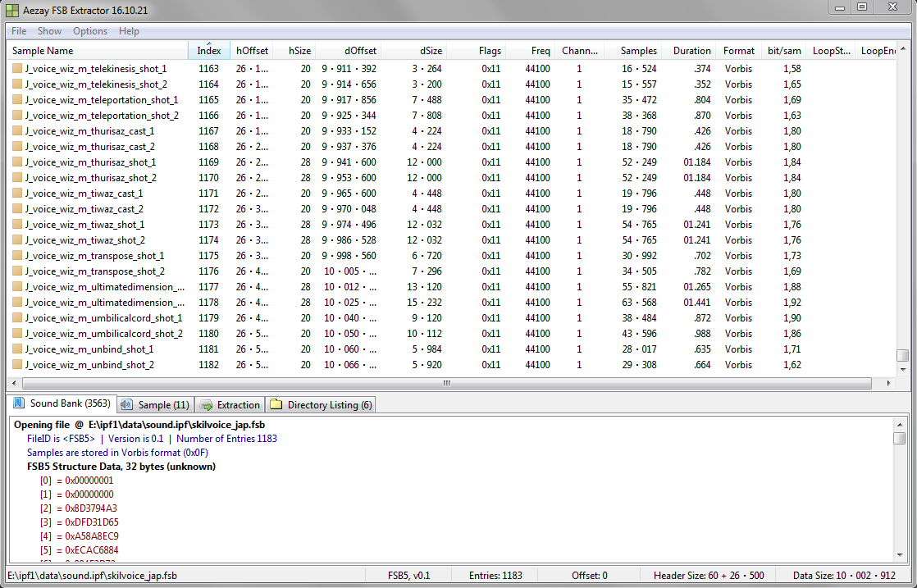Image resolution: width=917 pixels, height=588 pixels.
Task: Click the log panel scroll-up arrow
Action: pos(900,424)
